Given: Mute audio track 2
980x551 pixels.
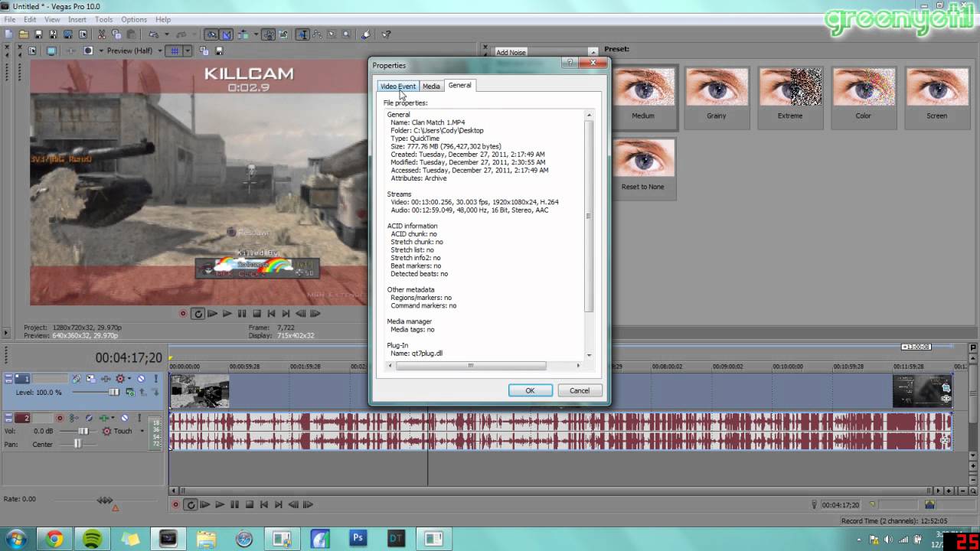Looking at the screenshot, I should click(x=125, y=418).
